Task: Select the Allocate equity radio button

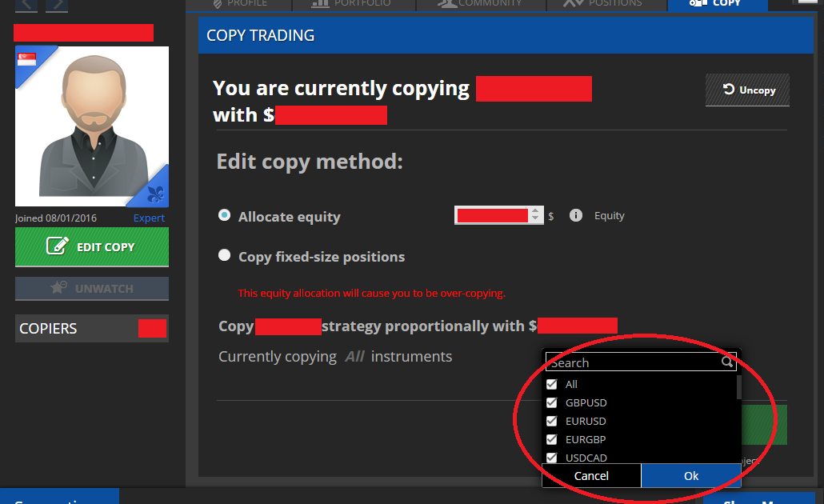Action: (225, 216)
